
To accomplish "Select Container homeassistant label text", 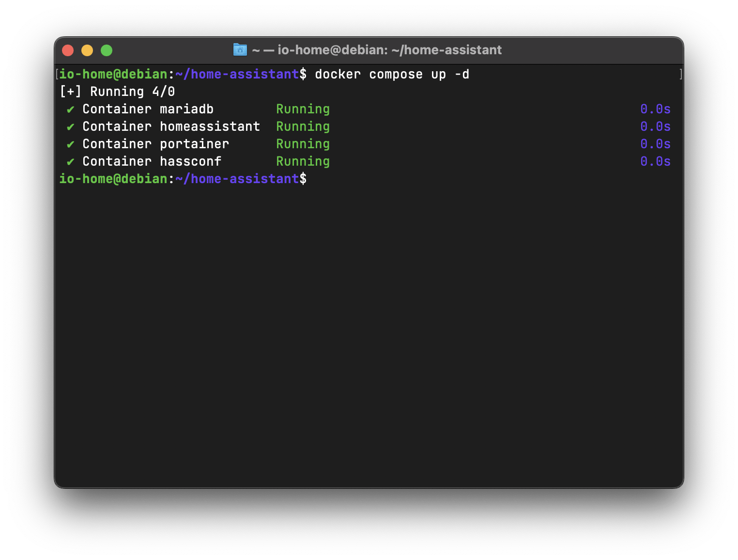I will click(171, 126).
